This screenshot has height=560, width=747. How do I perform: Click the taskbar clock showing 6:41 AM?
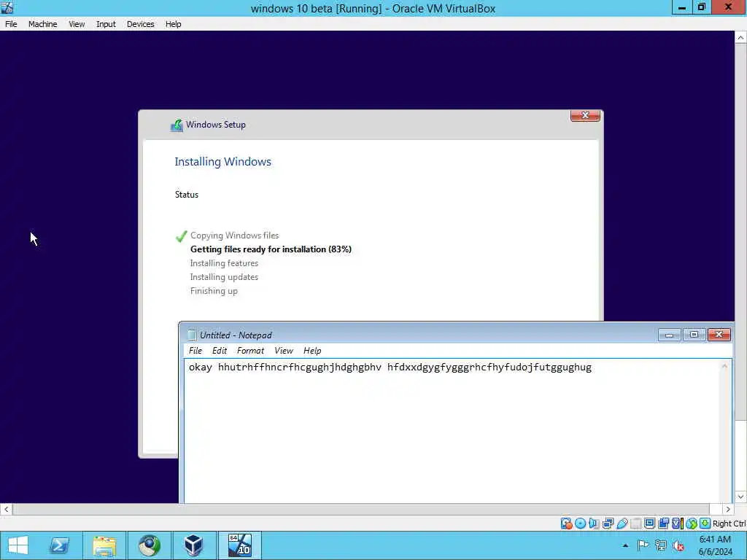(715, 545)
